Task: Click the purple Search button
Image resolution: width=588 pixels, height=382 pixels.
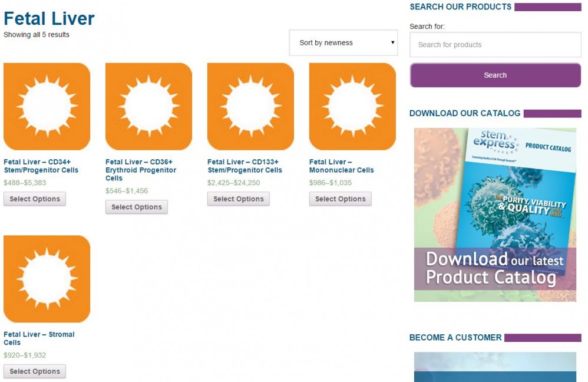Action: [x=495, y=75]
